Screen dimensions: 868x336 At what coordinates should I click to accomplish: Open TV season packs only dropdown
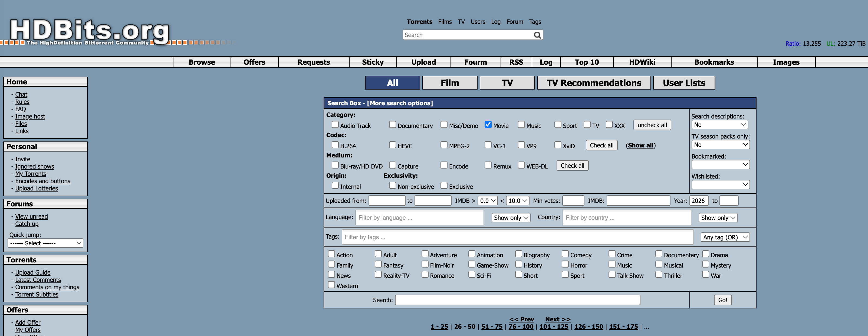(721, 145)
